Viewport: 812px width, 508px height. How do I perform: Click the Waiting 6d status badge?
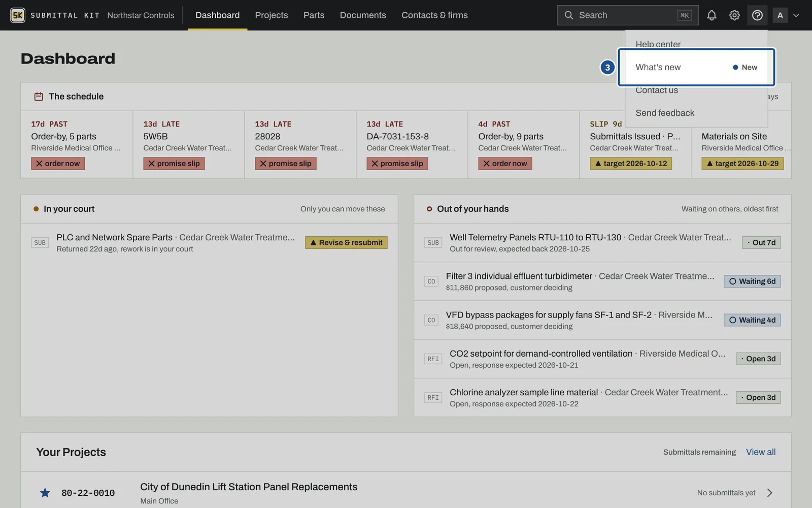(x=752, y=281)
